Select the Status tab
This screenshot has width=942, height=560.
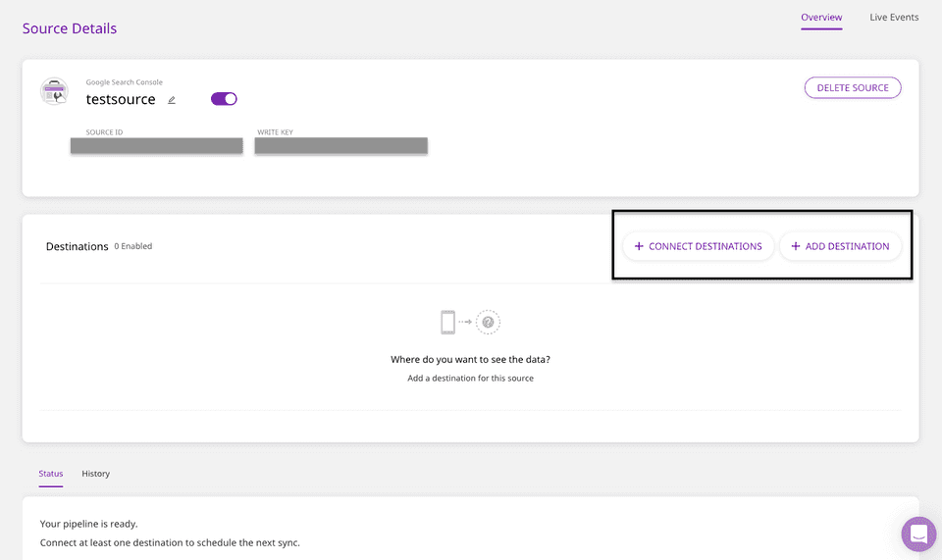coord(50,474)
